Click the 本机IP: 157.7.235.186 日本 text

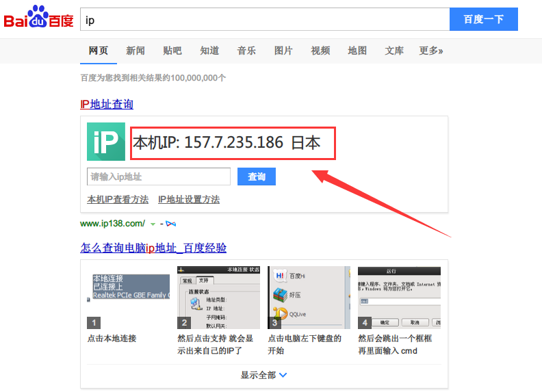(x=227, y=143)
